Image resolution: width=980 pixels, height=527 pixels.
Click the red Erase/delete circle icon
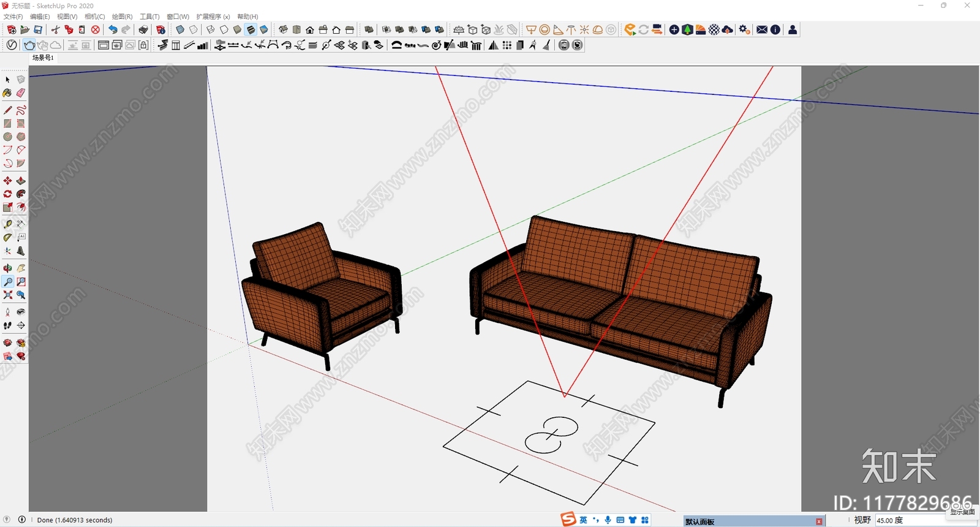96,29
